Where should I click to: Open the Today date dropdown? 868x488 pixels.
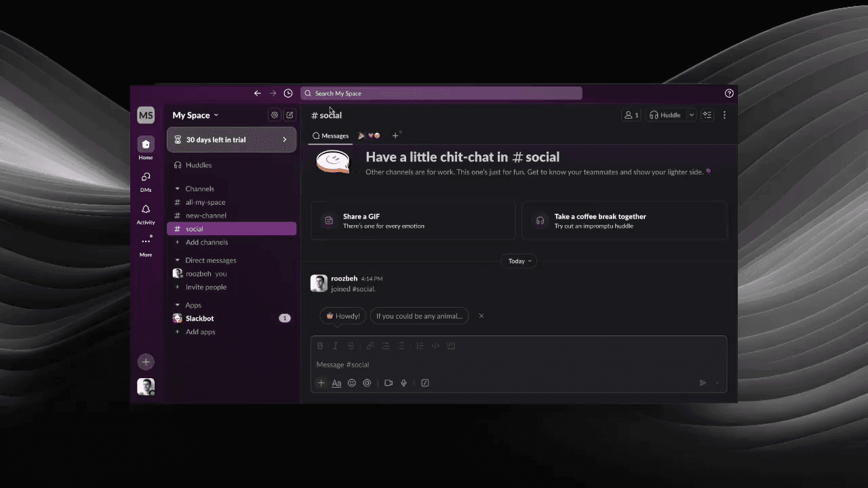519,261
